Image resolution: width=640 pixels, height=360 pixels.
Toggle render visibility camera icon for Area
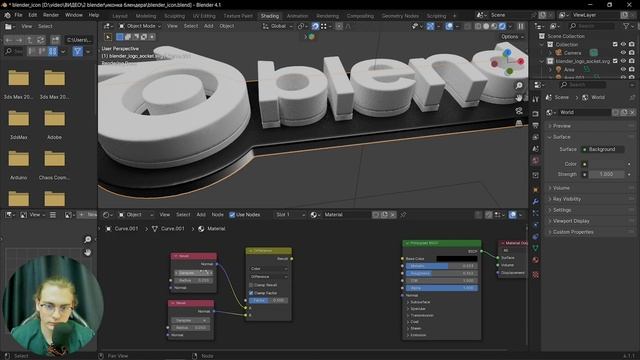[x=632, y=69]
